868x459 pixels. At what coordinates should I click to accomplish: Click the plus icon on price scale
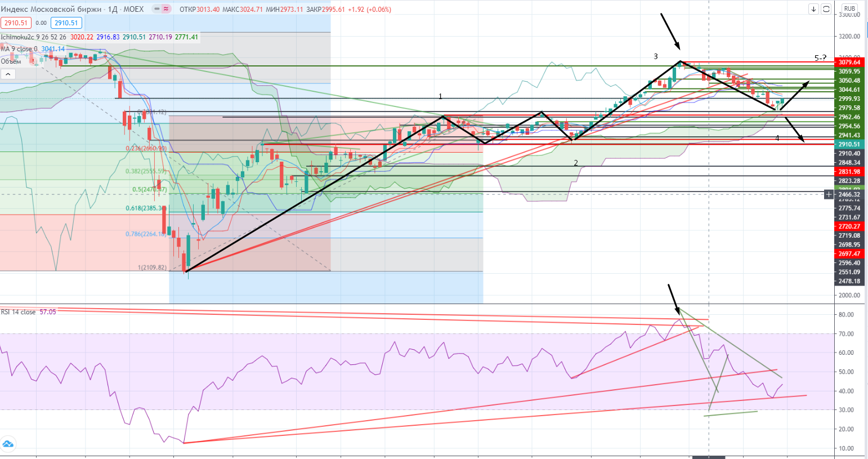coord(829,194)
